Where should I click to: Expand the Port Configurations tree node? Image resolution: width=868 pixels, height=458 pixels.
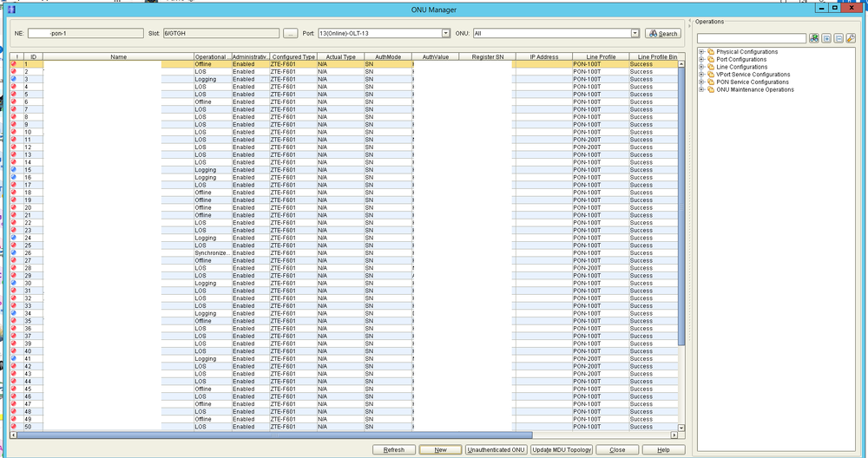pos(701,59)
